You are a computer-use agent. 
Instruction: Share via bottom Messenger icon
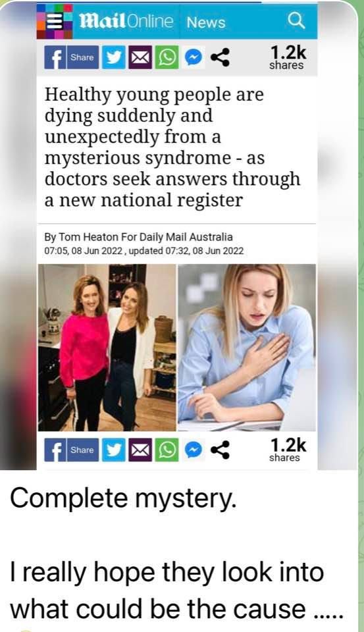[x=194, y=450]
